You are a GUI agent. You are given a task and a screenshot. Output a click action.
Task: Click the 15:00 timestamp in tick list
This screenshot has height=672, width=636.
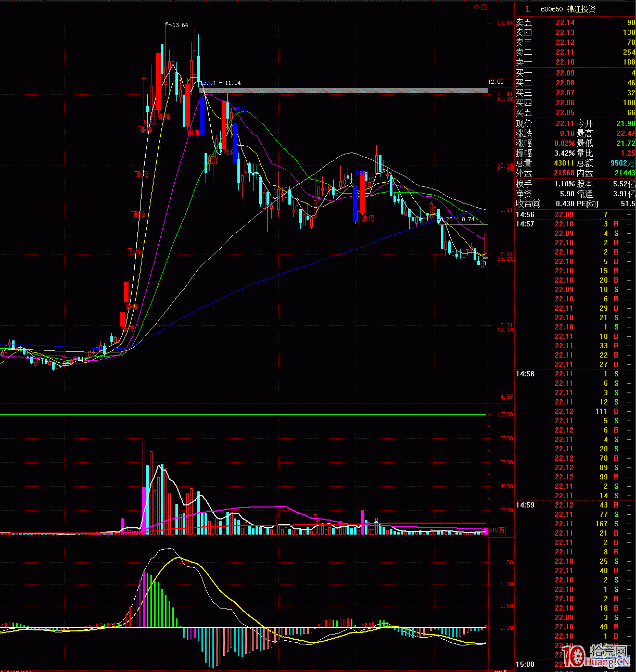point(525,664)
